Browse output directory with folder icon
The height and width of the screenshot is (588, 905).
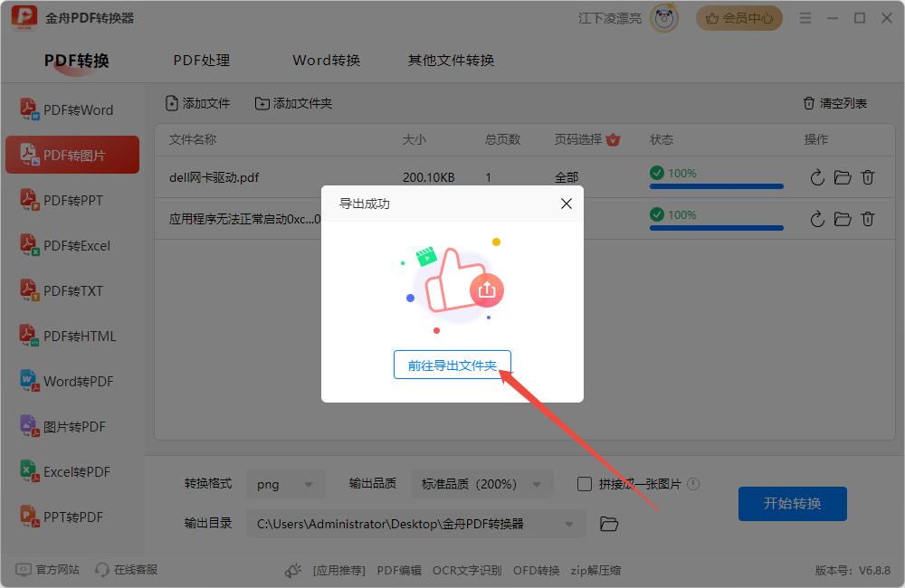pyautogui.click(x=609, y=524)
